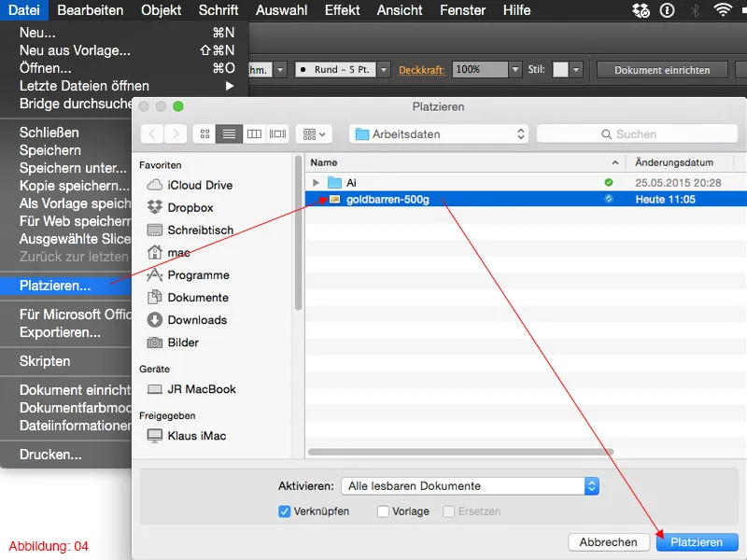Click the Suchen search field
The height and width of the screenshot is (560, 747).
click(x=637, y=134)
